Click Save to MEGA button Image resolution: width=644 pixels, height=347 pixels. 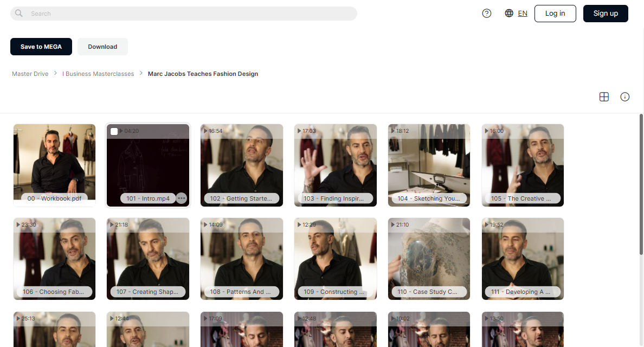pyautogui.click(x=41, y=47)
